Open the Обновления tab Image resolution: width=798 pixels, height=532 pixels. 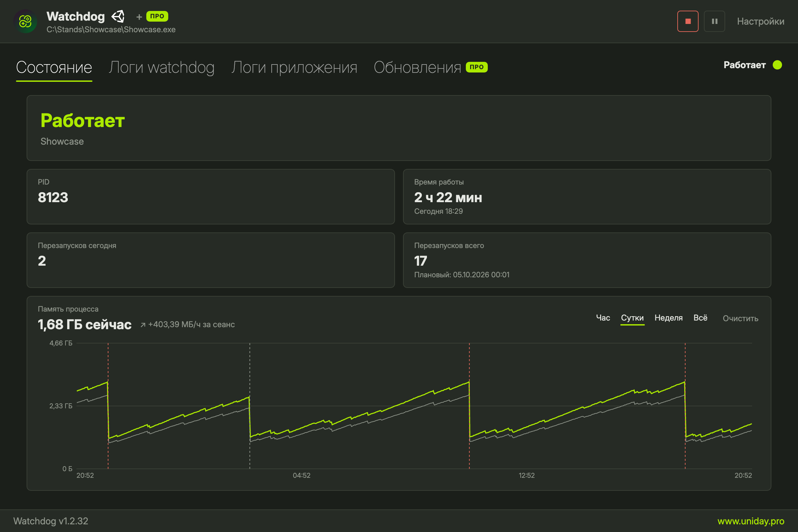click(417, 67)
